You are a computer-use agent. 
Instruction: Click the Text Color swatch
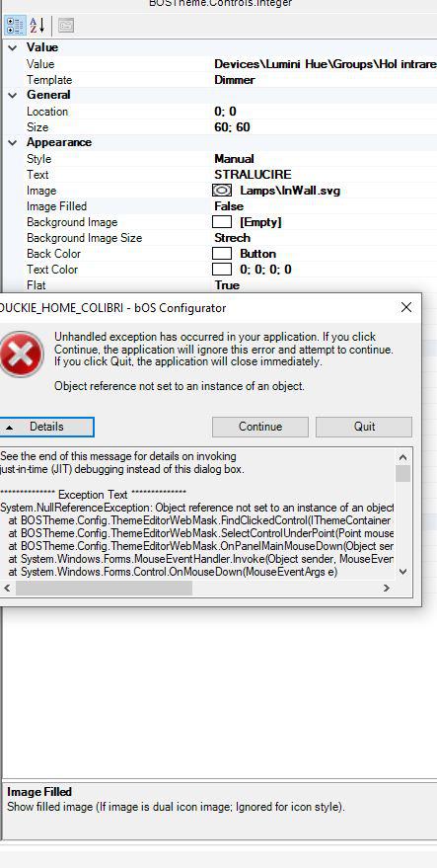(222, 270)
